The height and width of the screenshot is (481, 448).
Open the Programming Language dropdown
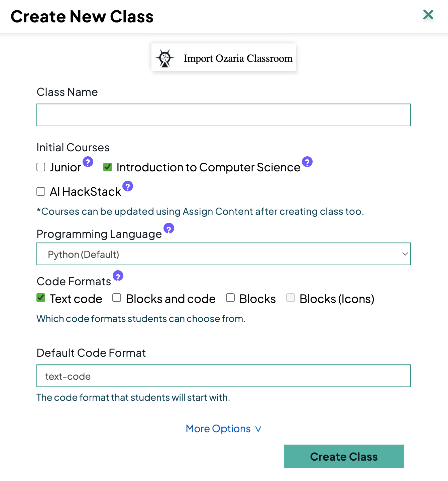coord(223,254)
